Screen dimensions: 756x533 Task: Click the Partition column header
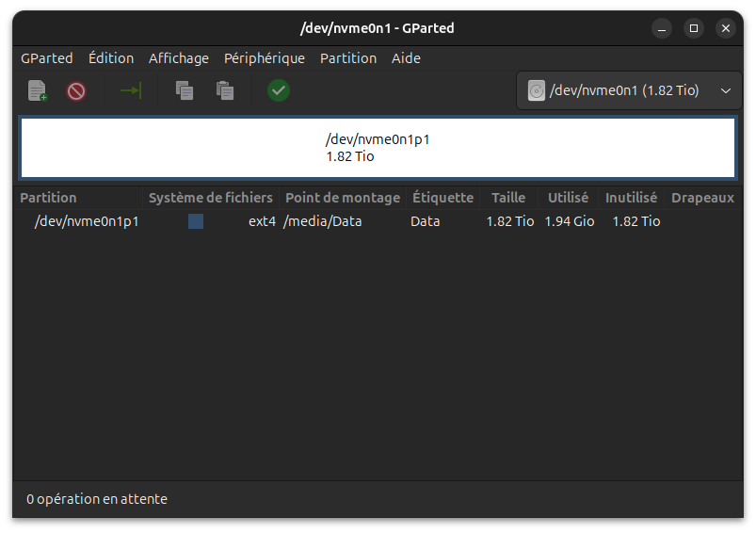click(78, 198)
